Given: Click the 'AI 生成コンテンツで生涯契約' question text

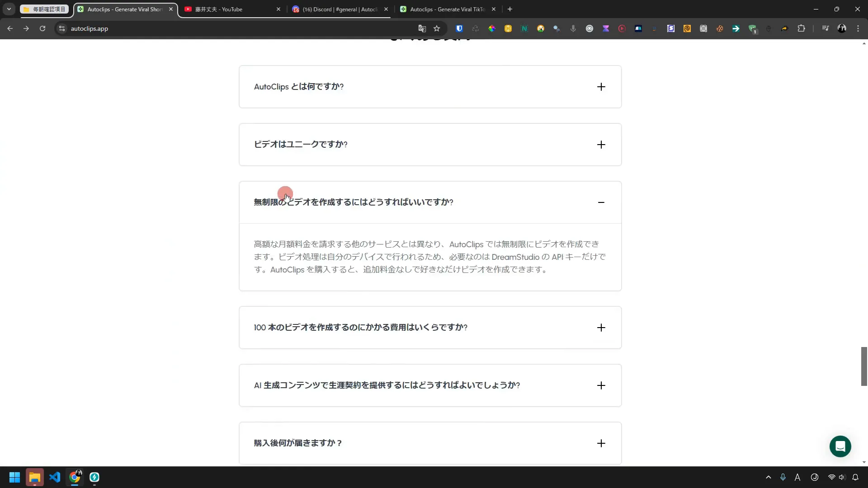Looking at the screenshot, I should [387, 385].
